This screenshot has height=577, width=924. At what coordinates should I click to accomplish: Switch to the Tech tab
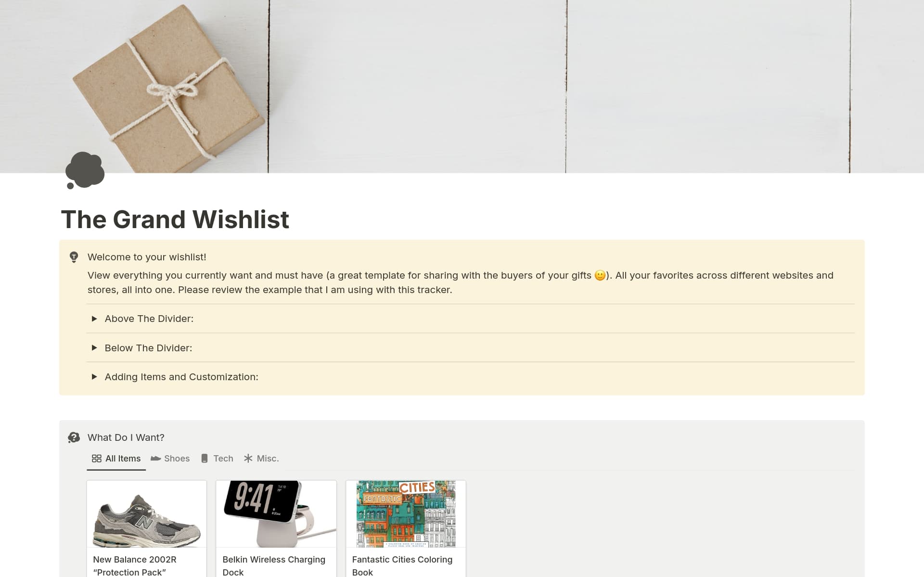(217, 459)
